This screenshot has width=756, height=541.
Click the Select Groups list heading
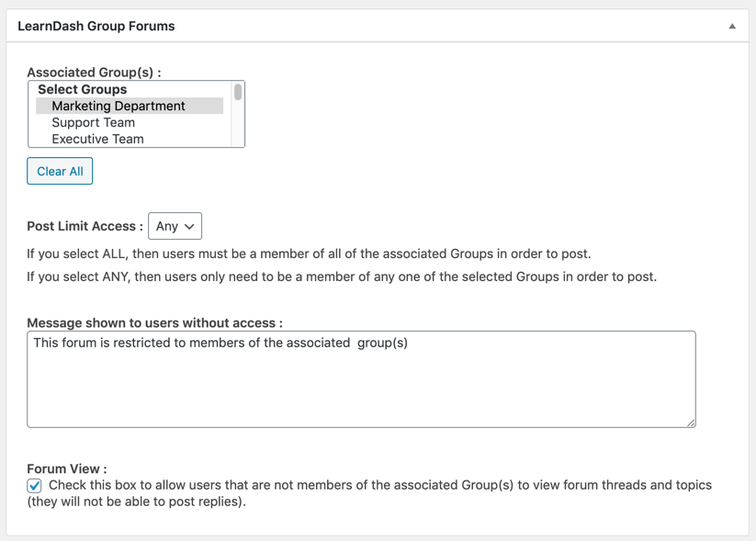[x=83, y=90]
